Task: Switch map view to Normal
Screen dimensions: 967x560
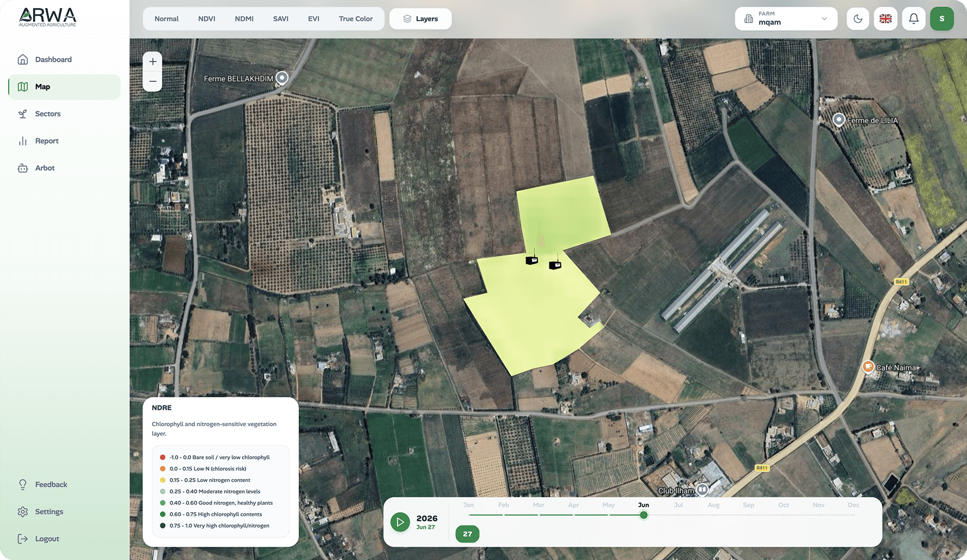Action: (x=166, y=19)
